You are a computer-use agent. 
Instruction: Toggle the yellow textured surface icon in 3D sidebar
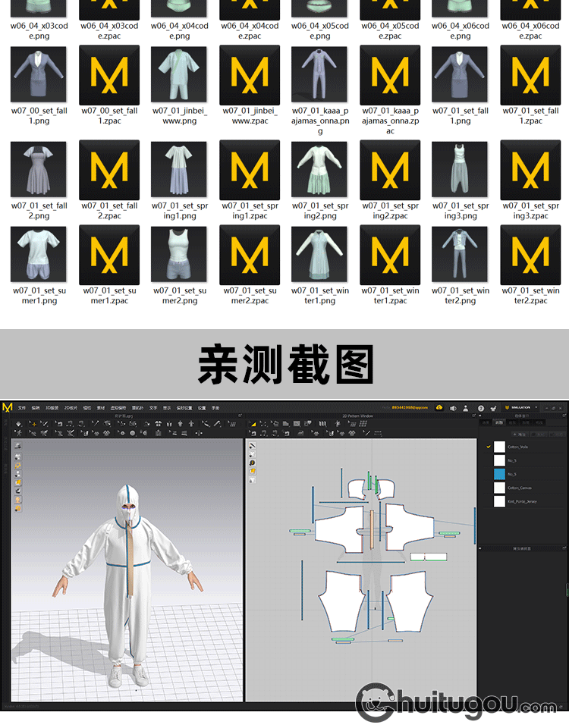[x=17, y=482]
